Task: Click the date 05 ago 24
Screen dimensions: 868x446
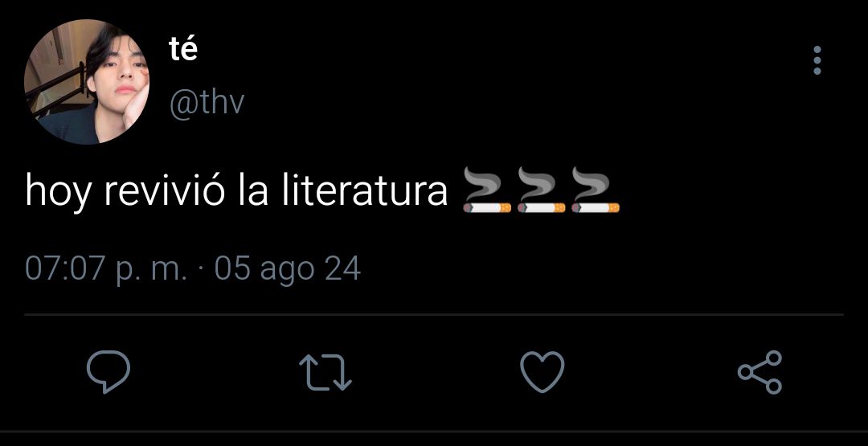Action: click(287, 271)
